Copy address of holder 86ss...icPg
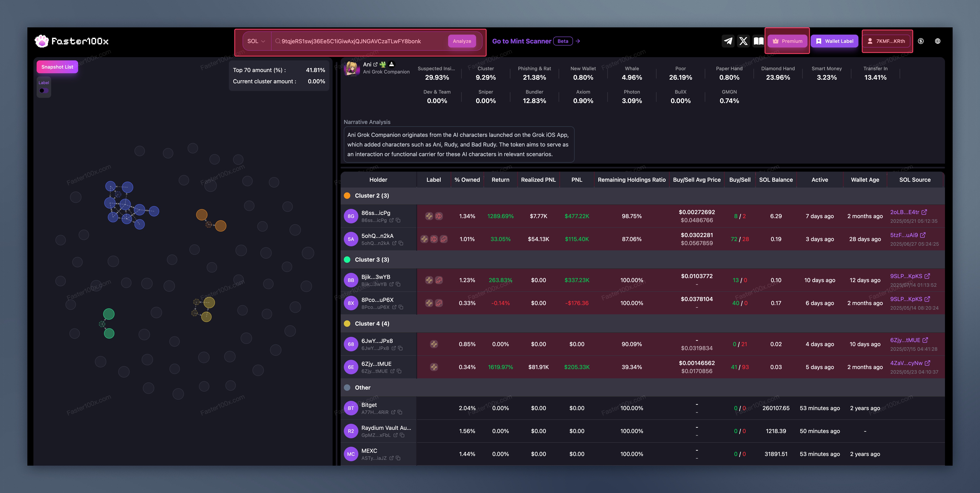The image size is (980, 493). click(x=398, y=220)
